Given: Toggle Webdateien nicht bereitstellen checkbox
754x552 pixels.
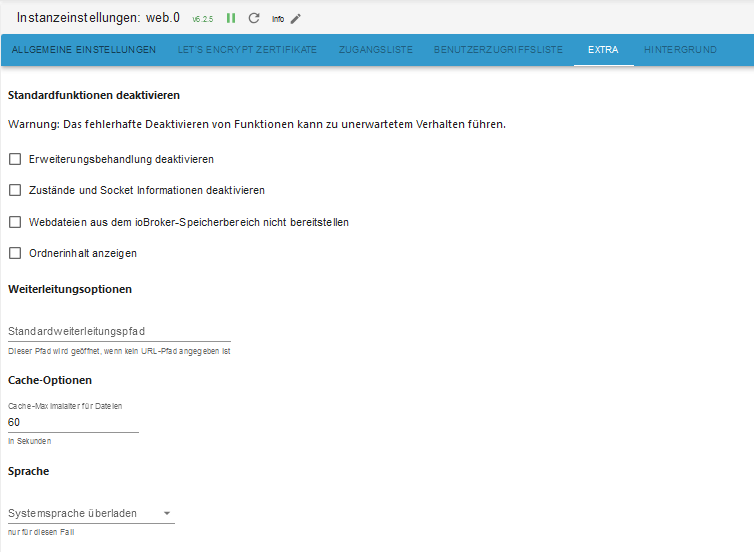Looking at the screenshot, I should click(15, 222).
